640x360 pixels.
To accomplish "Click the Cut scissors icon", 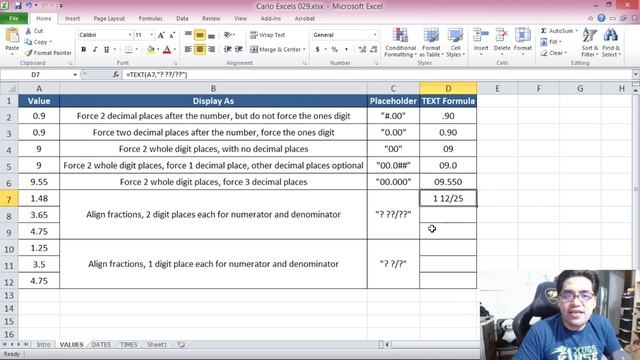I will (28, 31).
